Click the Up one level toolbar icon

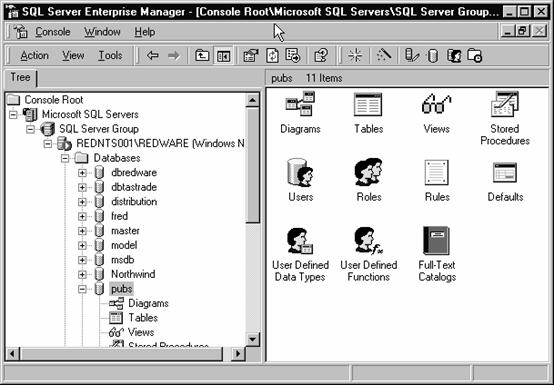[x=202, y=55]
